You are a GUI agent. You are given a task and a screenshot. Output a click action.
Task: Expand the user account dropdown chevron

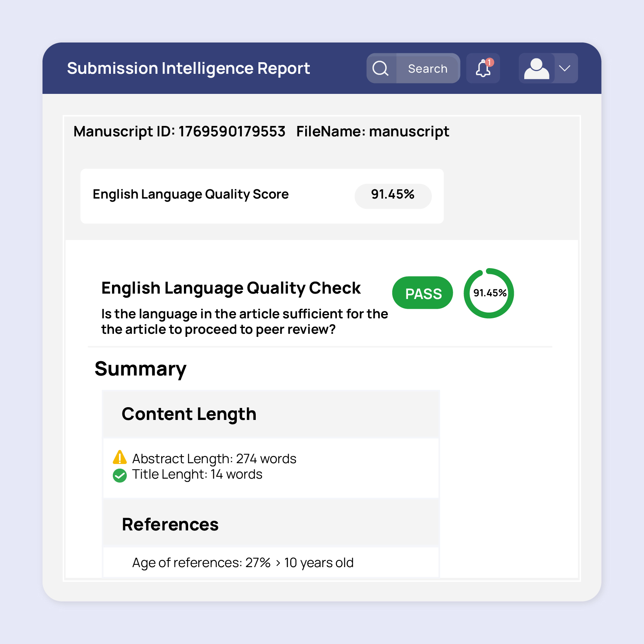565,68
